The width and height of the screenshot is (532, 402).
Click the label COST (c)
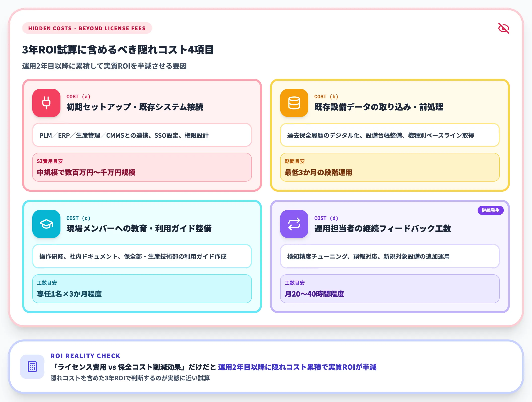[x=78, y=218]
